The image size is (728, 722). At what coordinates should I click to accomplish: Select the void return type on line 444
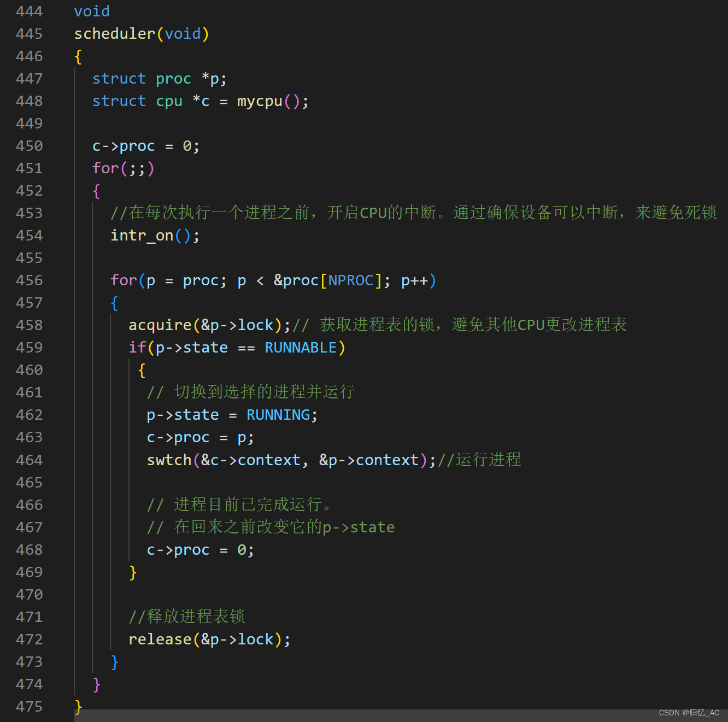(x=91, y=11)
